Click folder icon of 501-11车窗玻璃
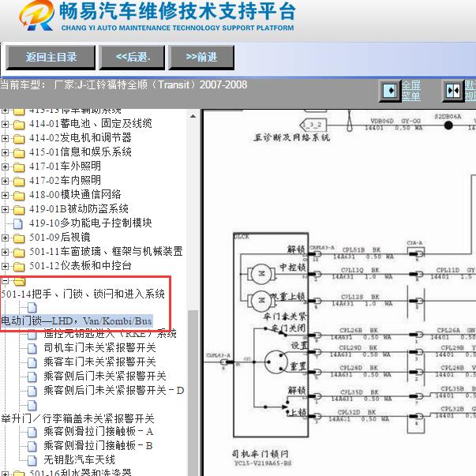 coord(19,253)
